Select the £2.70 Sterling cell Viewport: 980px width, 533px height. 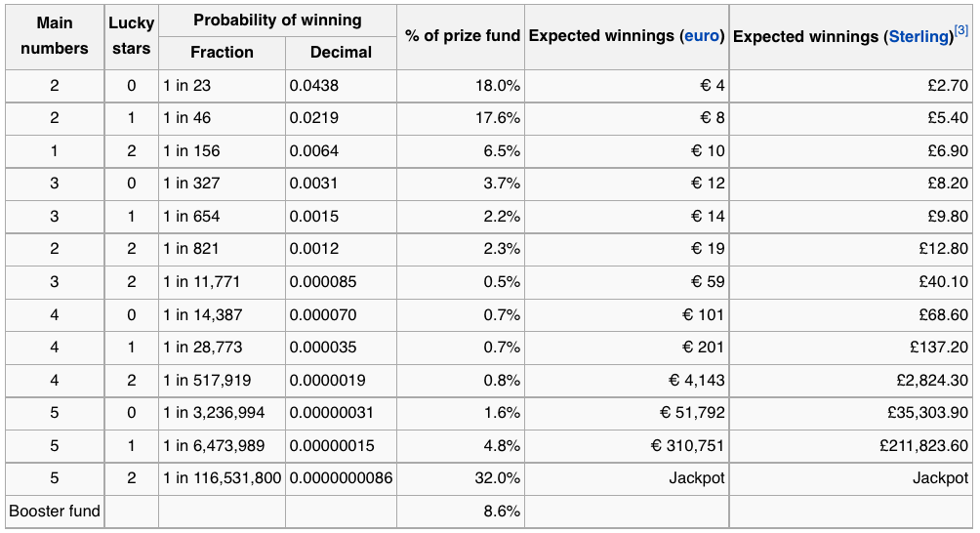coord(851,86)
